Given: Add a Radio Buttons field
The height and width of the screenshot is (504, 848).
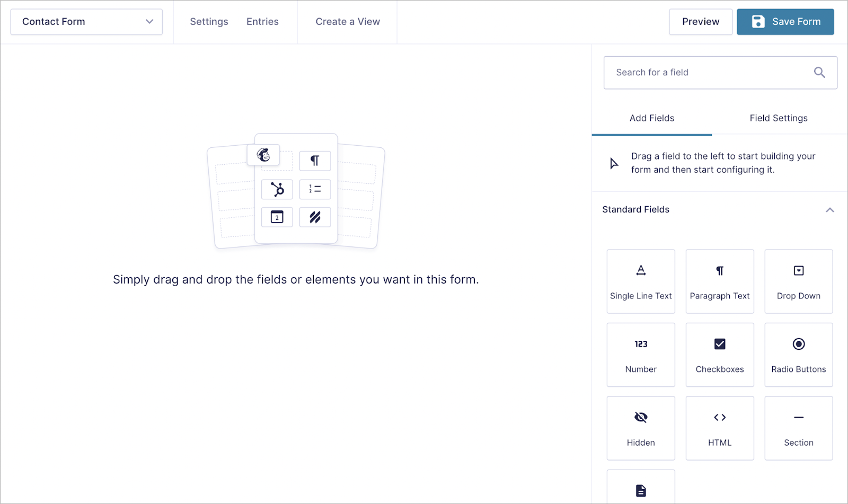Looking at the screenshot, I should [x=798, y=355].
